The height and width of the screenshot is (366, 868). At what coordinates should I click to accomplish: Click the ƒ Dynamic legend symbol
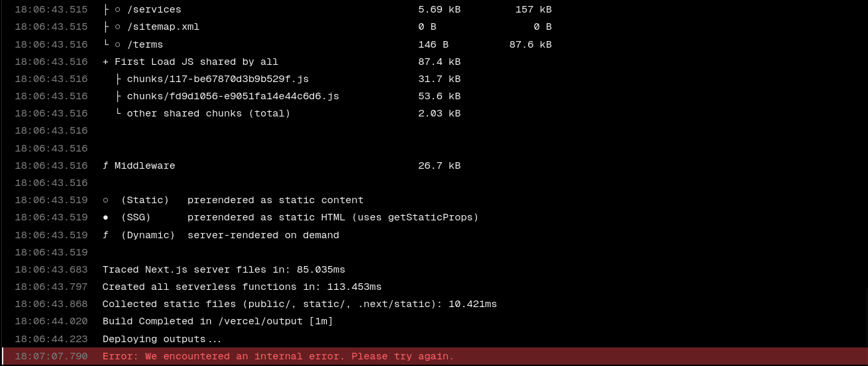coord(106,236)
